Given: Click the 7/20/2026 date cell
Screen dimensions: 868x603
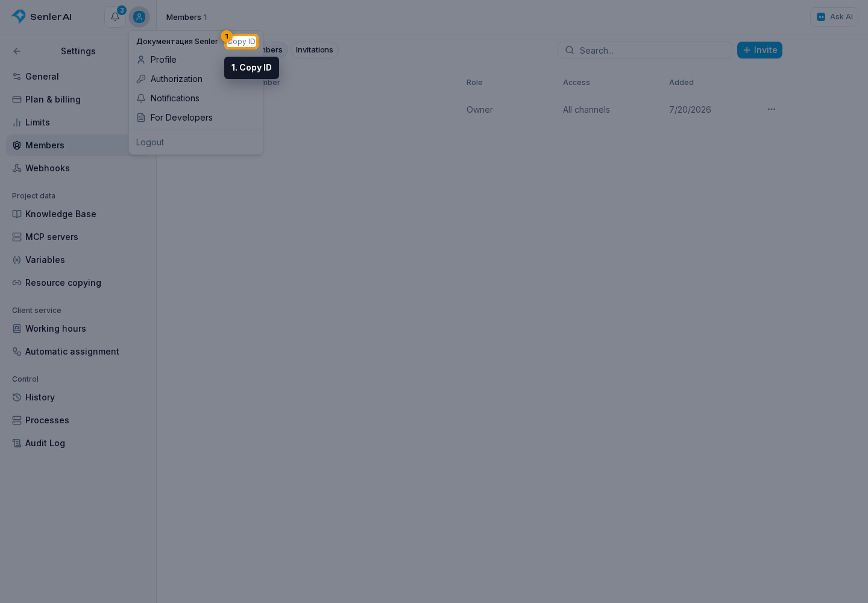Looking at the screenshot, I should click(x=690, y=110).
